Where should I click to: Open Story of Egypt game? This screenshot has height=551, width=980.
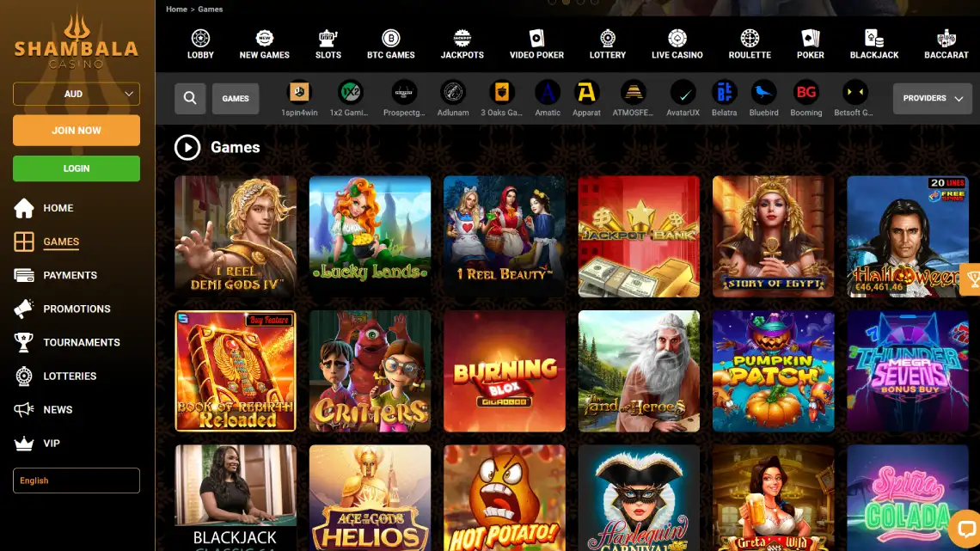click(x=773, y=236)
